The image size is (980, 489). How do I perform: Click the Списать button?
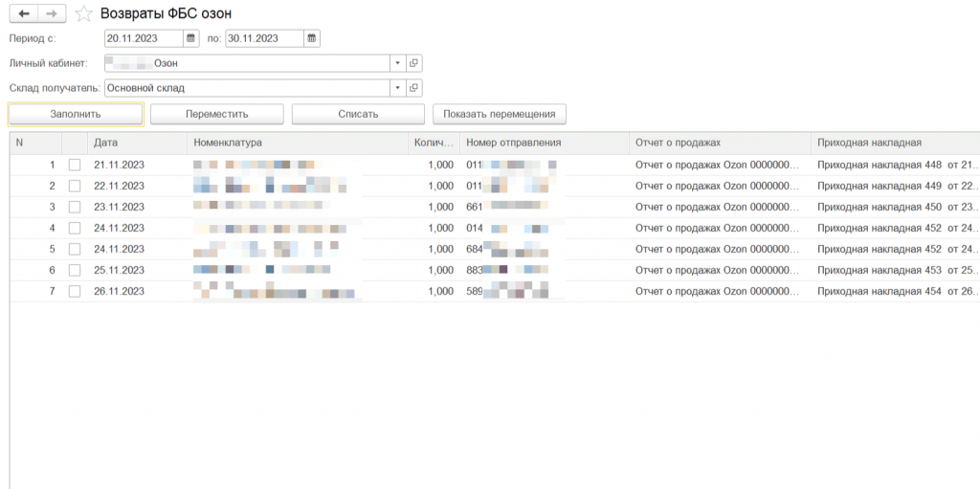click(x=358, y=114)
